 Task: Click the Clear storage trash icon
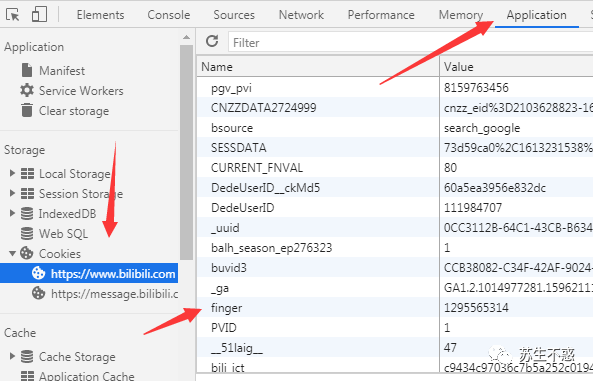27,110
